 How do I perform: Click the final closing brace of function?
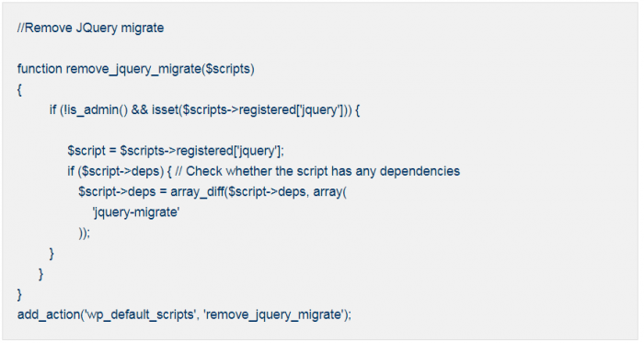coord(19,294)
